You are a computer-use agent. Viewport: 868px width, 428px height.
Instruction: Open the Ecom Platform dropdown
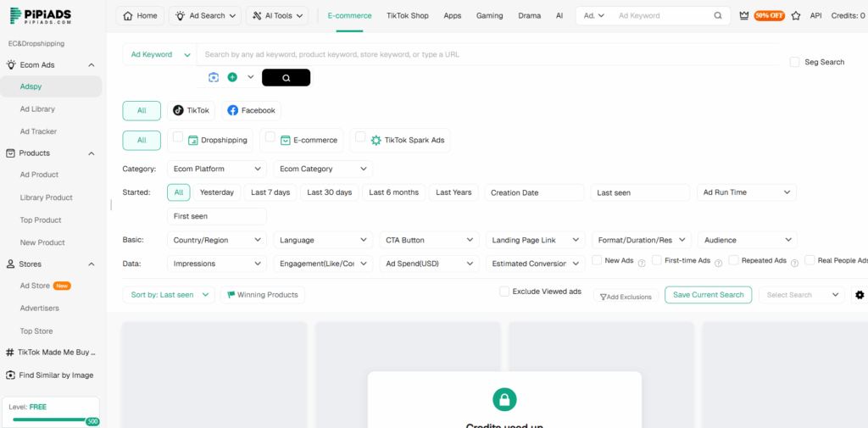217,169
